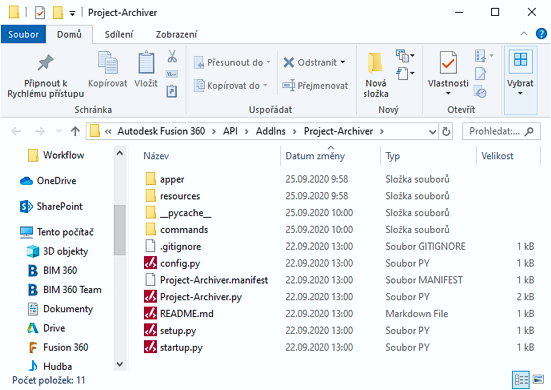551x390 pixels.
Task: Switch to large icons view in status bar
Action: 538,379
